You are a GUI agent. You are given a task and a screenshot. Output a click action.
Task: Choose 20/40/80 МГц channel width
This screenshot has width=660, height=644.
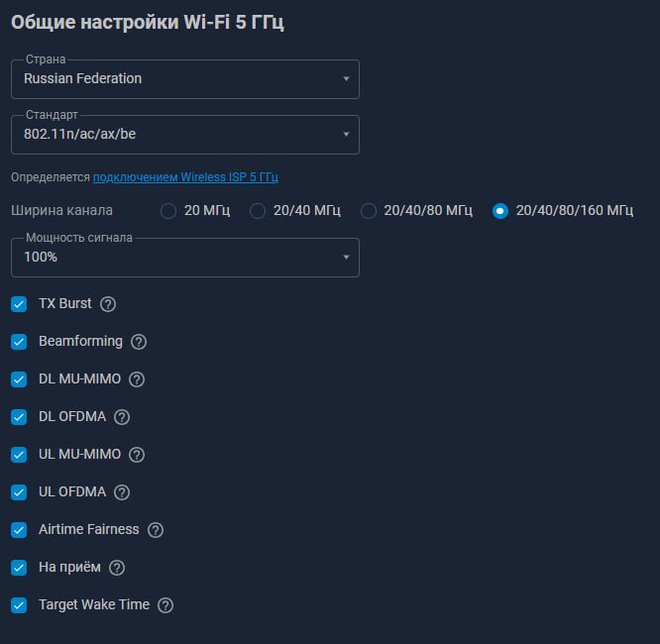coord(369,211)
